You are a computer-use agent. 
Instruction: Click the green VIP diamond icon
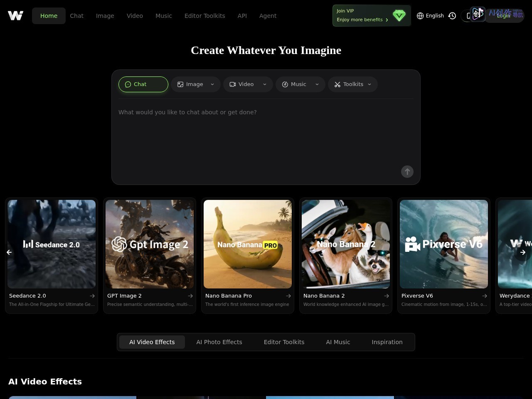coord(399,16)
